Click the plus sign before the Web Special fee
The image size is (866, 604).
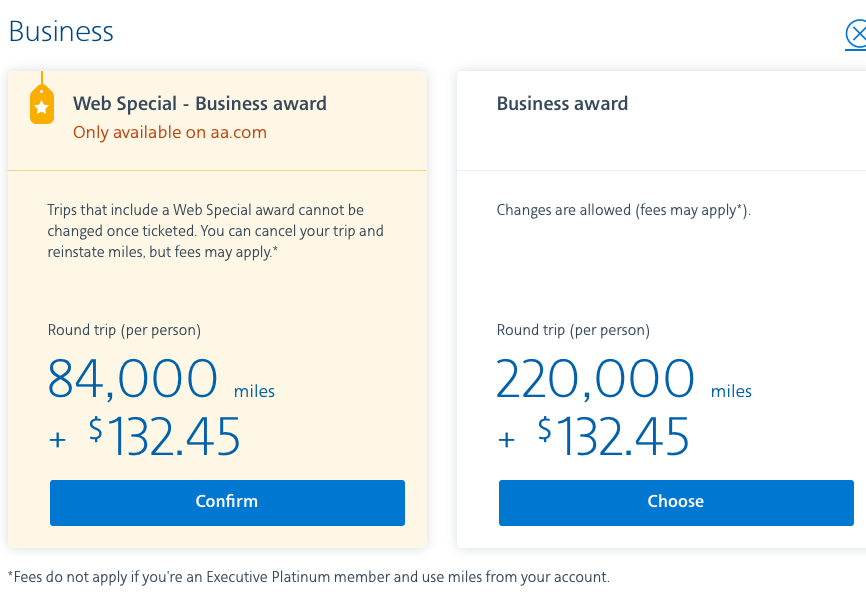click(x=57, y=439)
